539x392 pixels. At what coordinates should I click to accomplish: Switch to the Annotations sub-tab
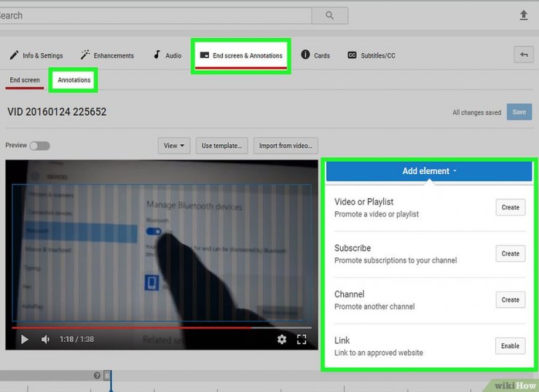(74, 80)
